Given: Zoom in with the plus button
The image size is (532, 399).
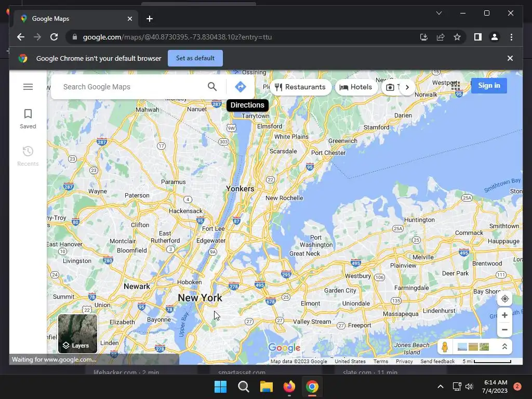Looking at the screenshot, I should [x=504, y=315].
